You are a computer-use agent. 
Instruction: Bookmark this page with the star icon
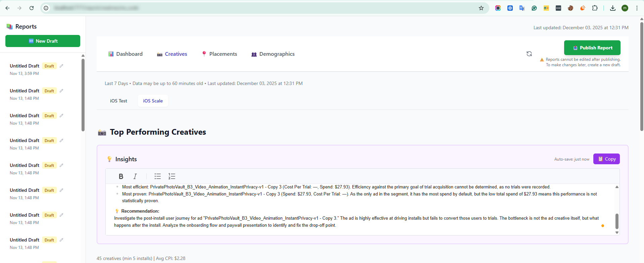coord(481,8)
